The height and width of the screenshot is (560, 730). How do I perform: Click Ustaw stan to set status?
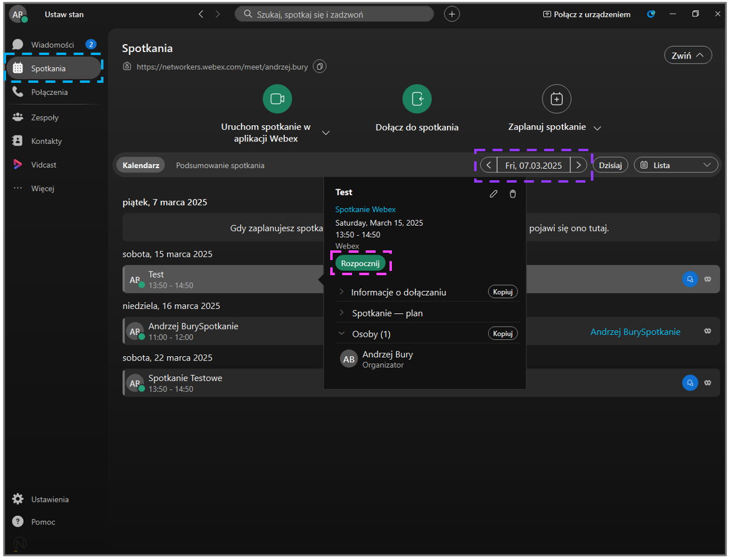tap(64, 14)
